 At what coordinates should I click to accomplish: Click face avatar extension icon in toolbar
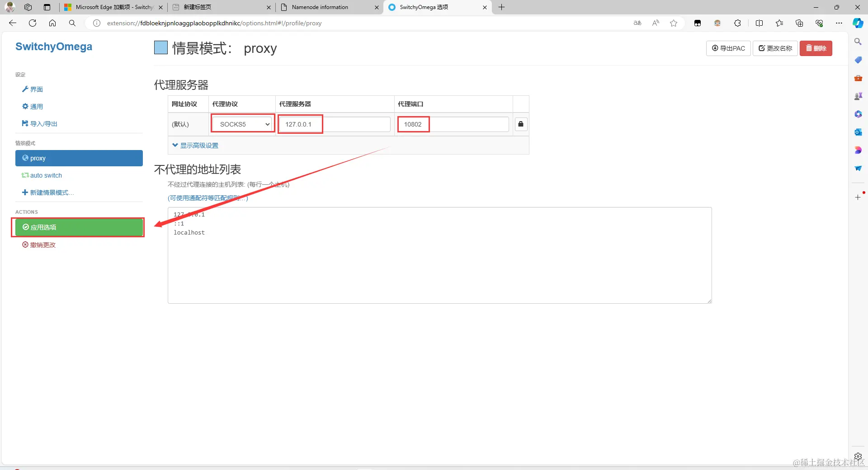coord(717,23)
